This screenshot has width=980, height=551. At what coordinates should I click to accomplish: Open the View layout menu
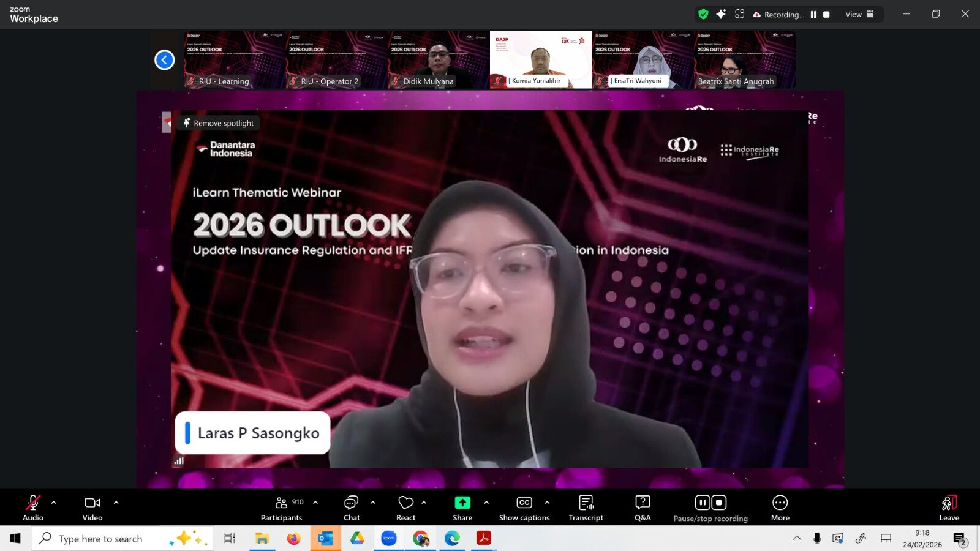[859, 14]
